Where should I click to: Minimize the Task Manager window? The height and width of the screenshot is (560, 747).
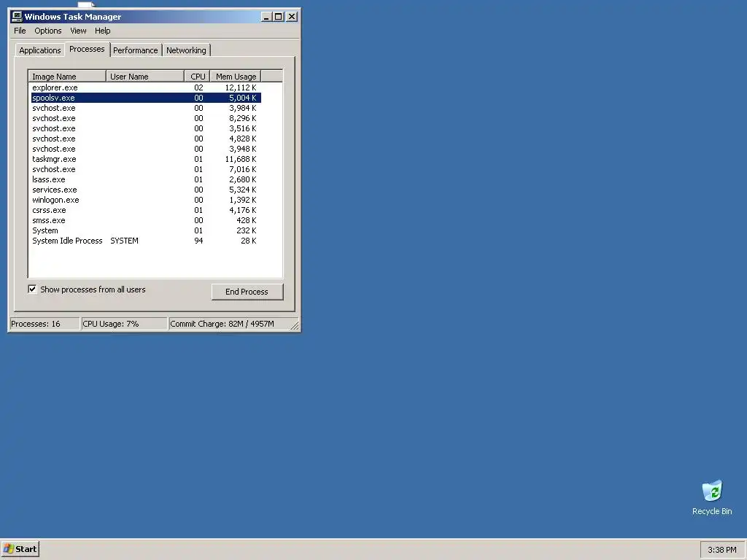266,17
